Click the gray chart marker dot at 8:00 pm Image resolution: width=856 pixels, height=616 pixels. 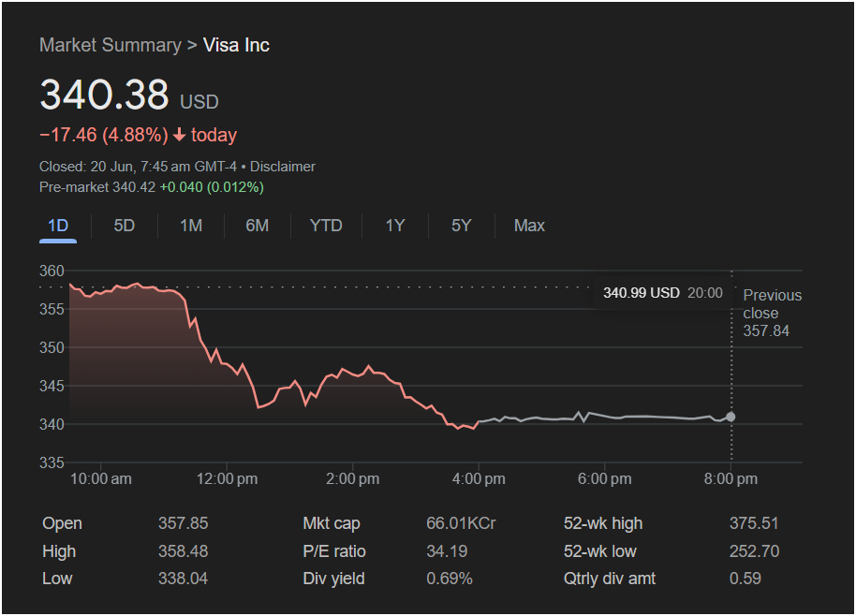pyautogui.click(x=731, y=417)
